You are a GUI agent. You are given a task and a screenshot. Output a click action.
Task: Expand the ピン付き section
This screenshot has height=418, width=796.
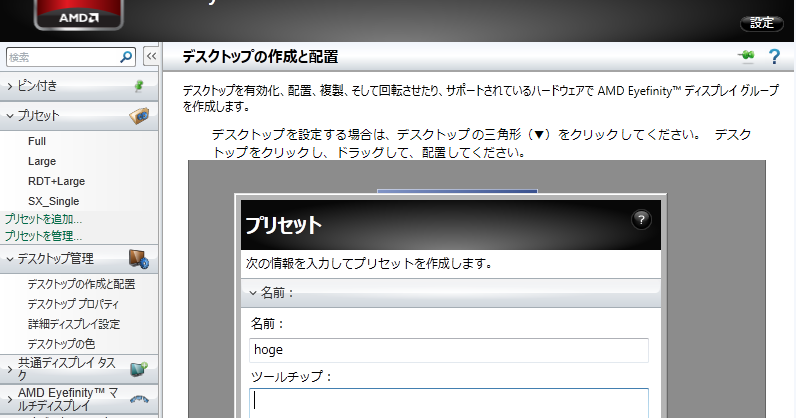[10, 86]
